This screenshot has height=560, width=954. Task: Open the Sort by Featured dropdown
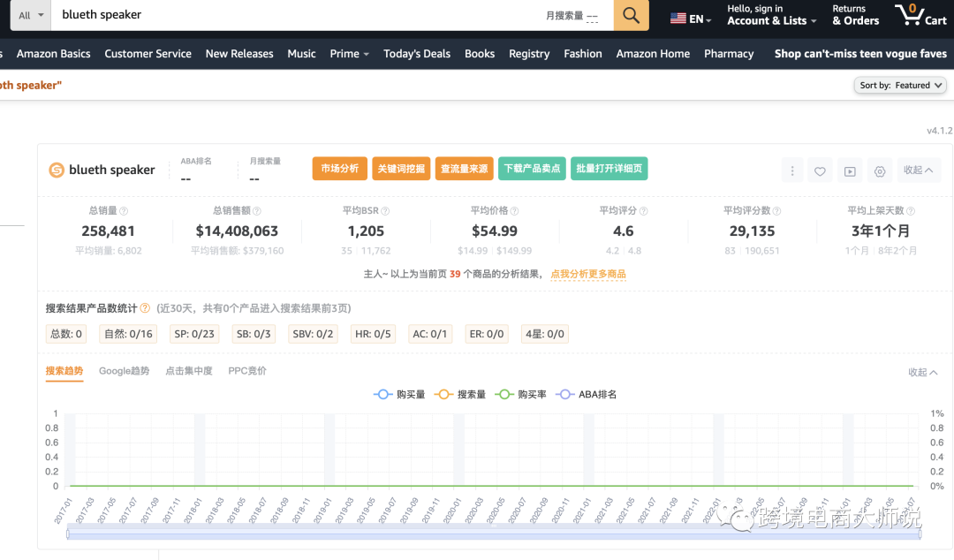point(900,86)
